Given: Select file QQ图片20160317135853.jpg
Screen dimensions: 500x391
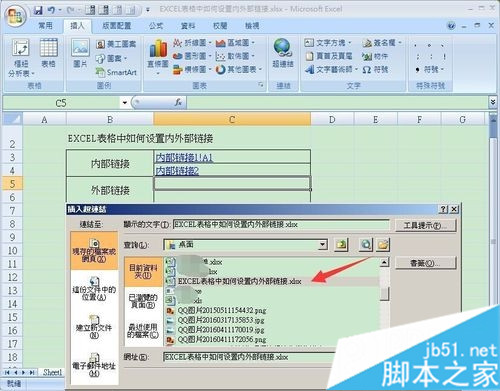Looking at the screenshot, I should coord(221,320).
